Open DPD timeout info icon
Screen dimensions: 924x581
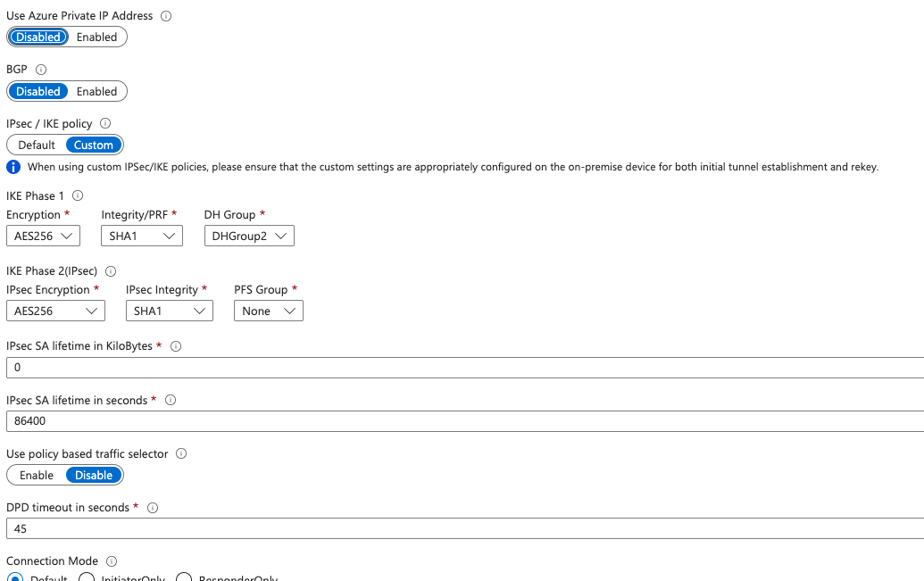[x=152, y=507]
